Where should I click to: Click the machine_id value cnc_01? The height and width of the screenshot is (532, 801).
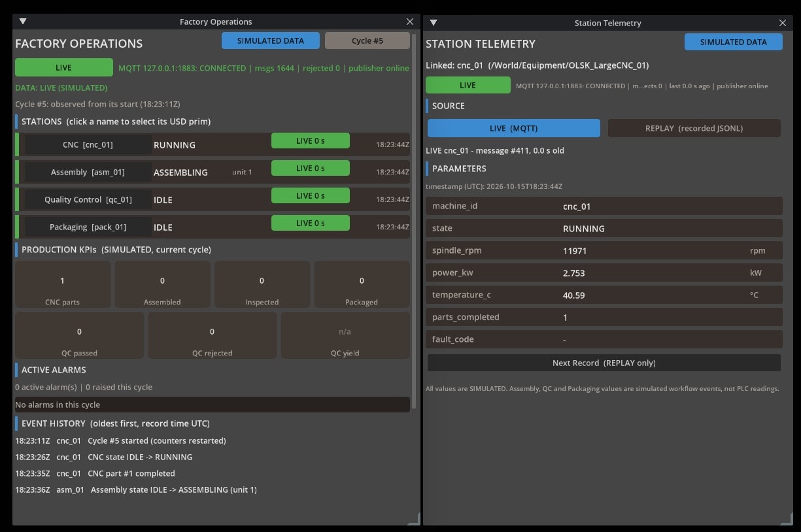577,206
